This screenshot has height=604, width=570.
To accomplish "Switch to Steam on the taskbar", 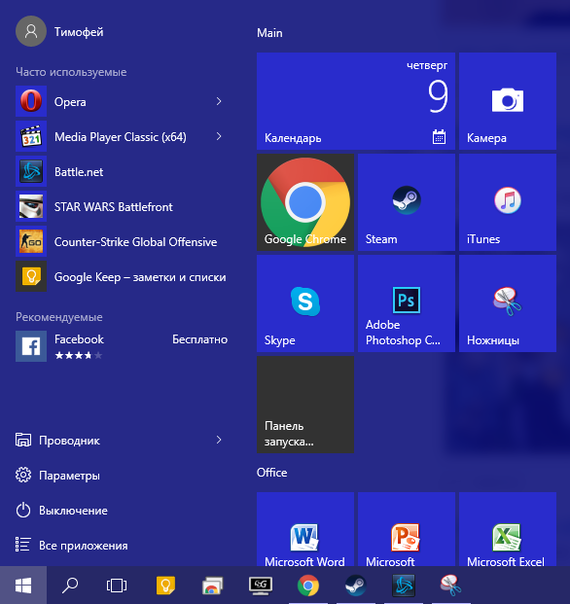I will [x=355, y=586].
